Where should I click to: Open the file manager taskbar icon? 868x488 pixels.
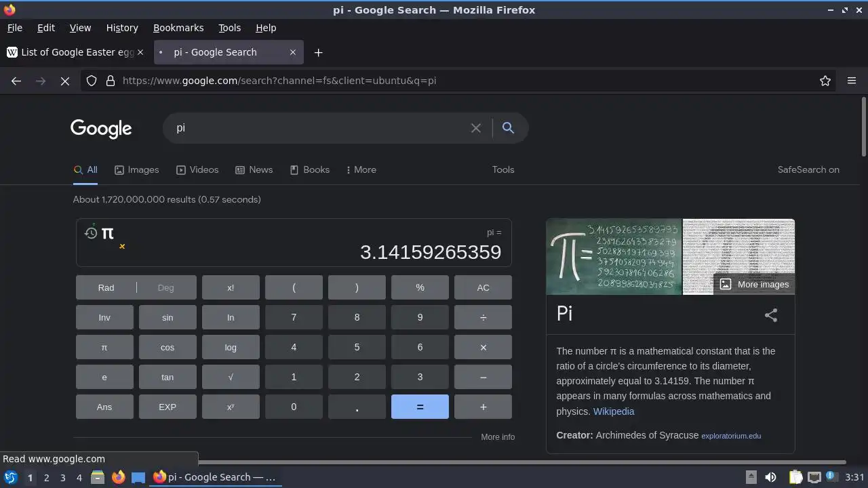point(98,477)
